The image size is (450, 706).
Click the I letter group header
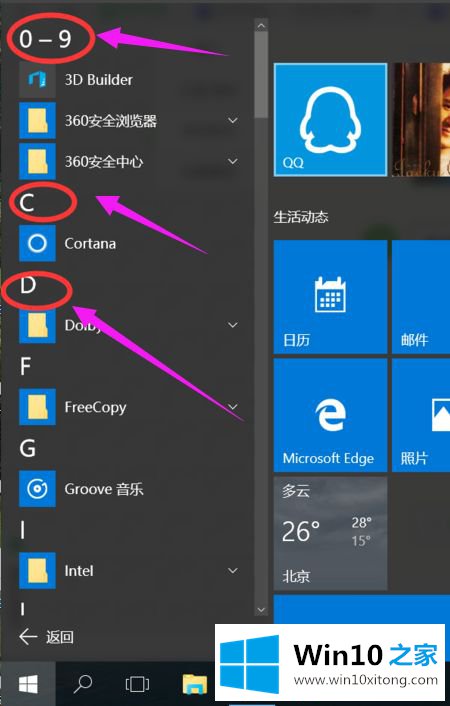point(22,531)
